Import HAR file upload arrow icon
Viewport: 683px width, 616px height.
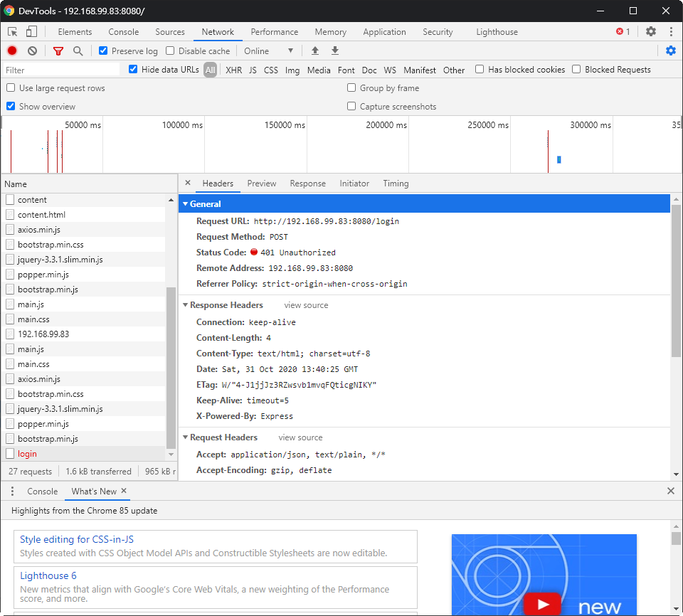pos(315,51)
